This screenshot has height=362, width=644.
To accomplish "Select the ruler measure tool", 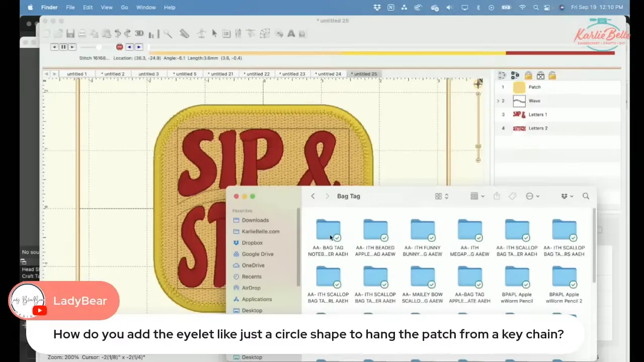I will 185,34.
